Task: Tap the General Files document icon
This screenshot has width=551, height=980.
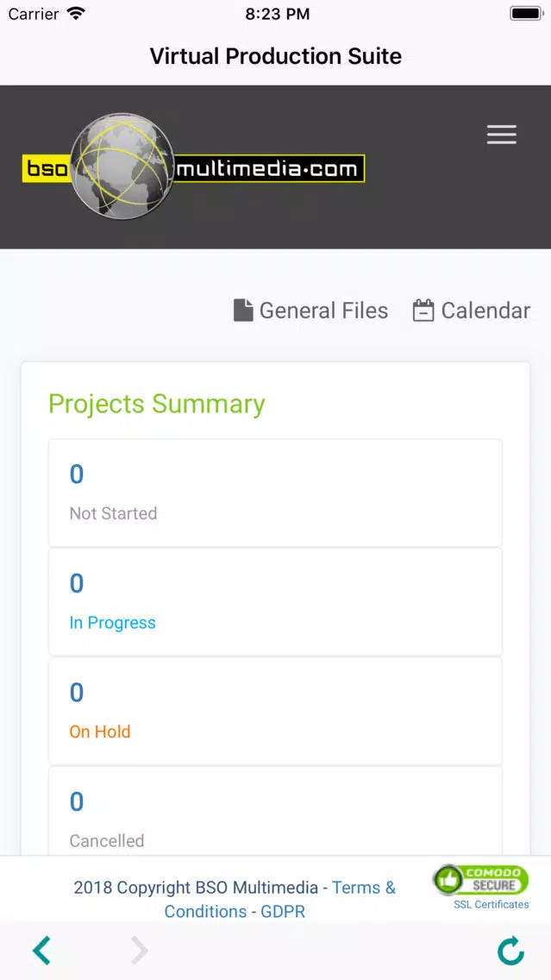Action: click(243, 310)
